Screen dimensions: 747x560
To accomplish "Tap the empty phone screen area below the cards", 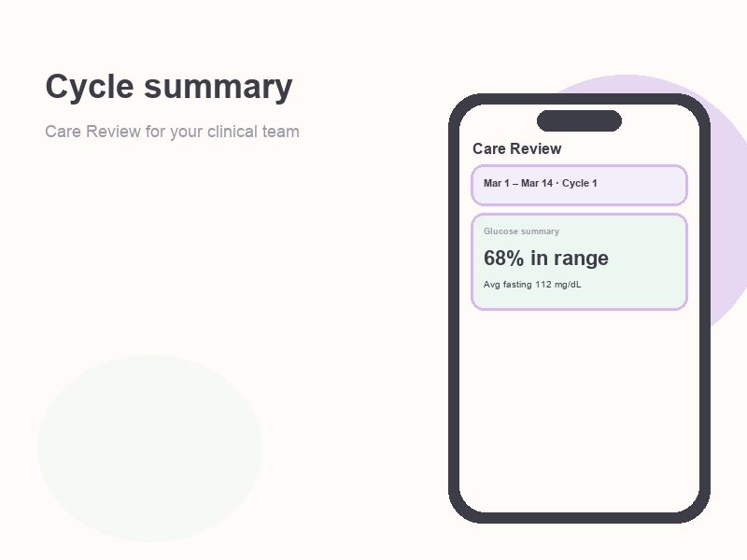I will point(579,410).
